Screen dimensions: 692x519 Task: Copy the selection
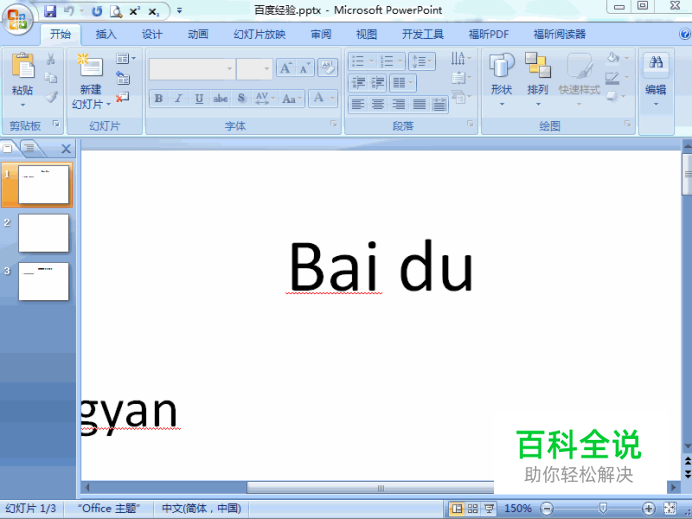[51, 78]
